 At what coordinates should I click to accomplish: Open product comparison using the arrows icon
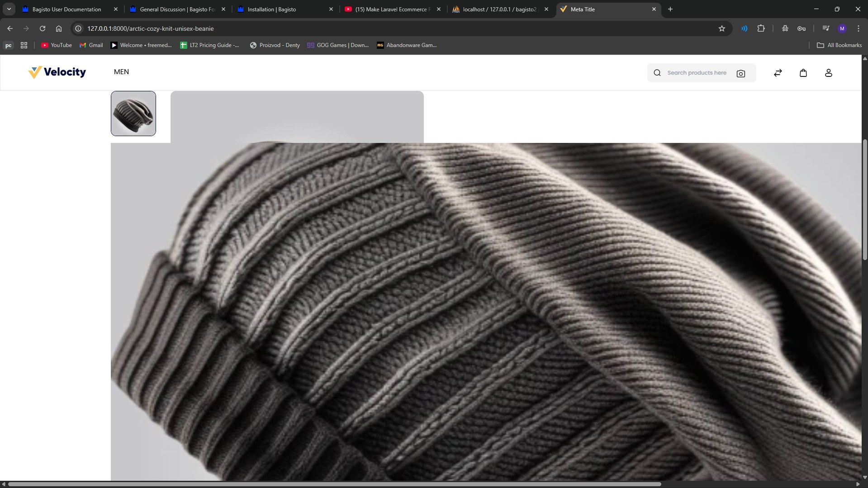[x=778, y=73]
